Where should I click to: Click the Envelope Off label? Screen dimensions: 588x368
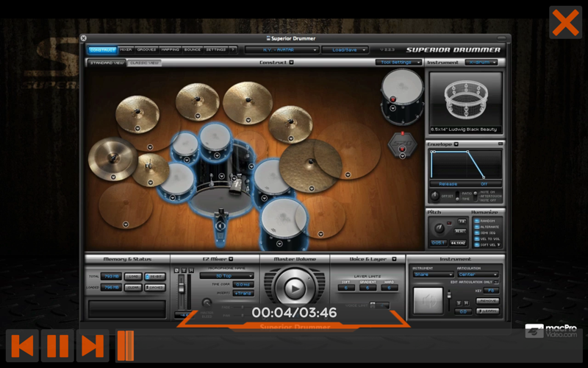[x=484, y=184]
